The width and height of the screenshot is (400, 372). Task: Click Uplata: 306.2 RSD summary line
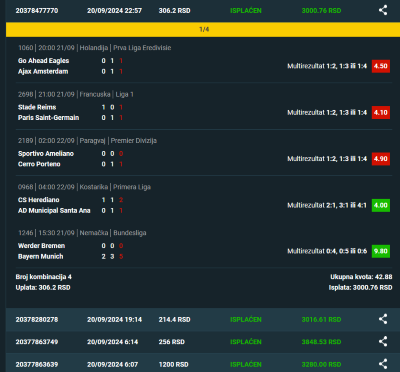pyautogui.click(x=43, y=287)
